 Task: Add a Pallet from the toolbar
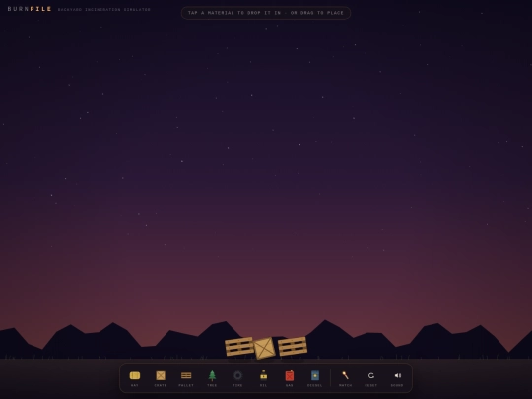[186, 378]
